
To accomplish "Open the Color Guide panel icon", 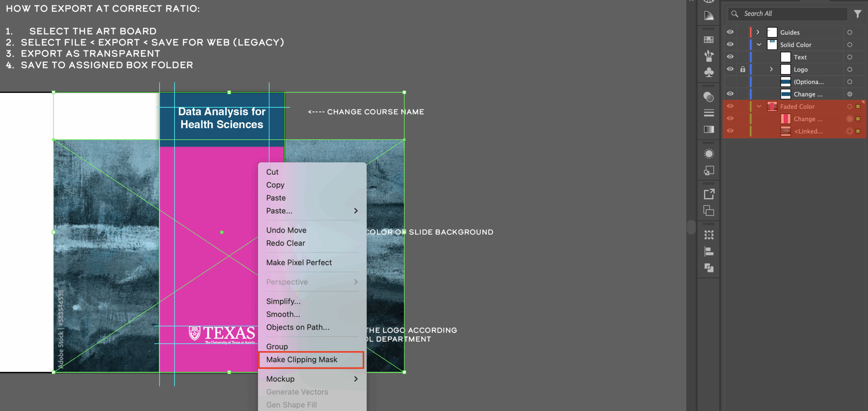I will [709, 15].
